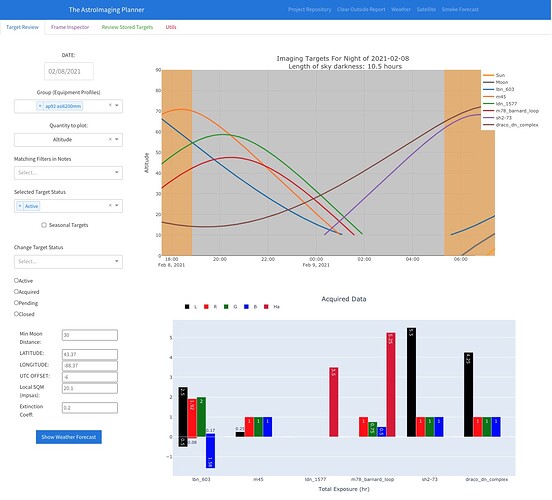Toggle the blue B filter color swatch

pos(246,307)
